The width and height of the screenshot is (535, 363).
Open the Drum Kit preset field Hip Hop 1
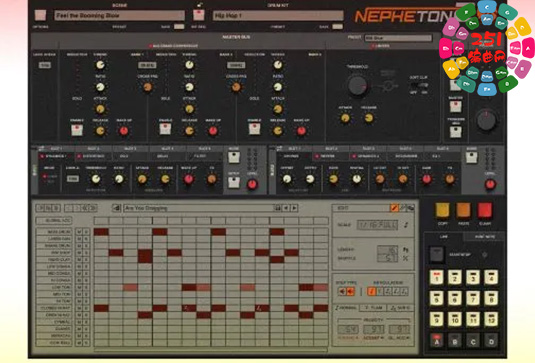click(278, 15)
